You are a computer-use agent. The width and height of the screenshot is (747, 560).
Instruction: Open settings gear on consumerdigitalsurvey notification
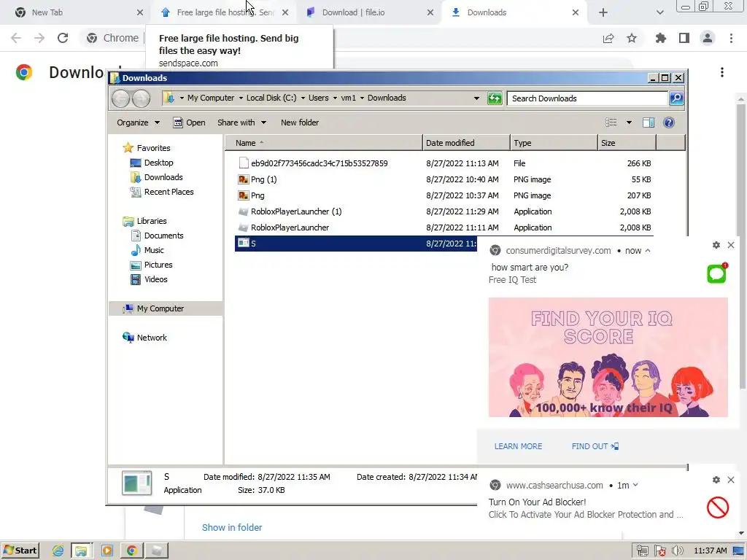pos(716,245)
